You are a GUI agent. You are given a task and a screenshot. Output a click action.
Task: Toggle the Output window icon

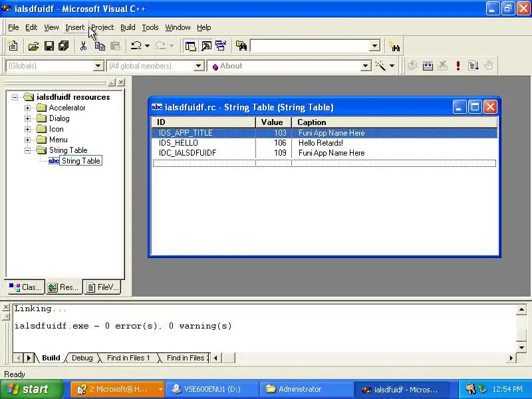click(x=206, y=46)
